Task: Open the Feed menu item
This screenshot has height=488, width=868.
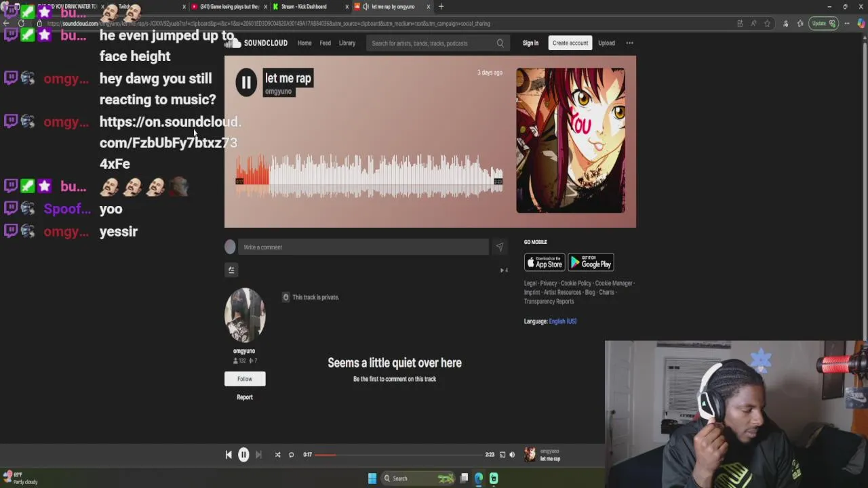Action: pyautogui.click(x=325, y=43)
